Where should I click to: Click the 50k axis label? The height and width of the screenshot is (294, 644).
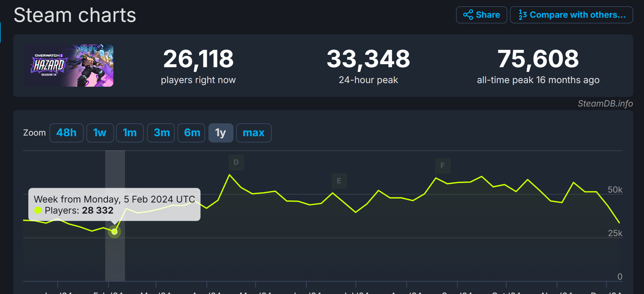pos(615,190)
